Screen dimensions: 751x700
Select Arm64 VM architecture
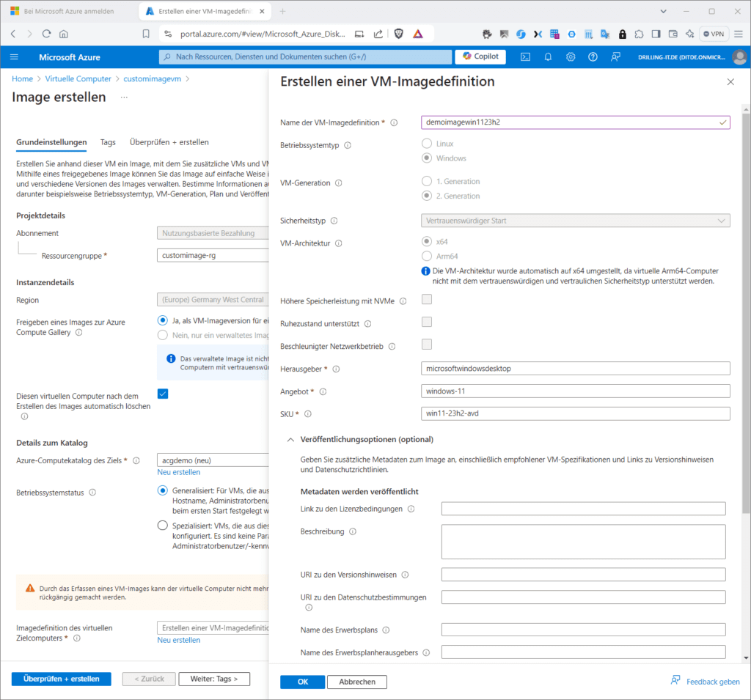(427, 256)
